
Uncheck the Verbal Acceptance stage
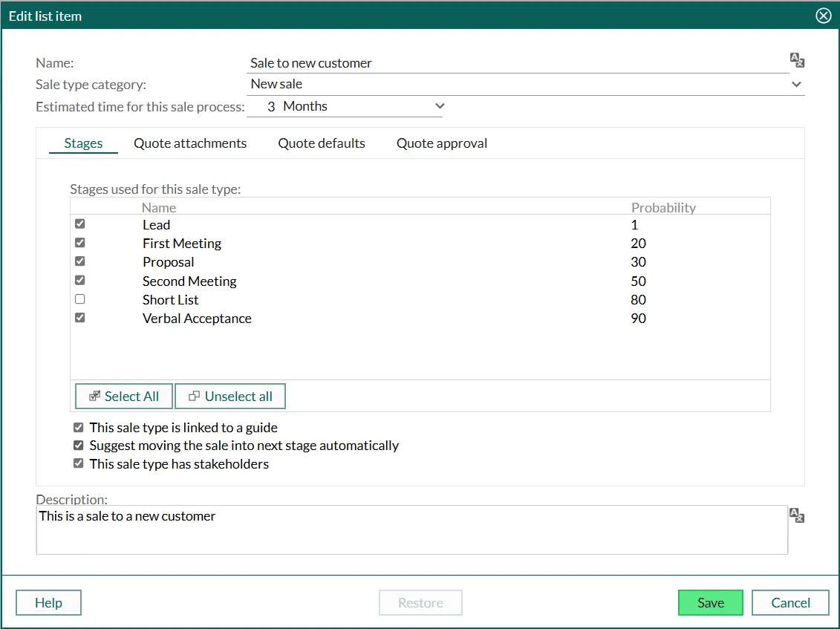tap(80, 318)
